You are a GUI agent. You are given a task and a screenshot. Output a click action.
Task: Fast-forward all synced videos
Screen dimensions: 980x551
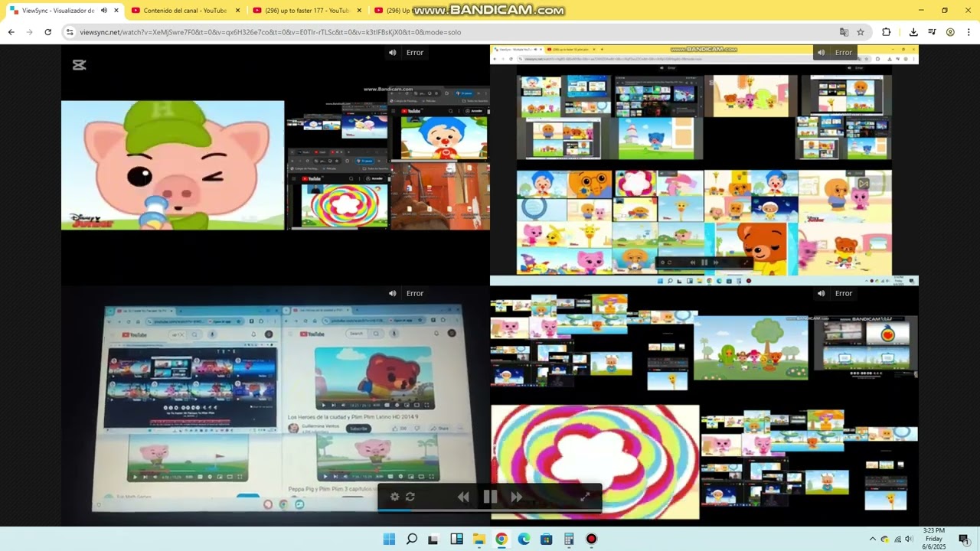(x=517, y=497)
